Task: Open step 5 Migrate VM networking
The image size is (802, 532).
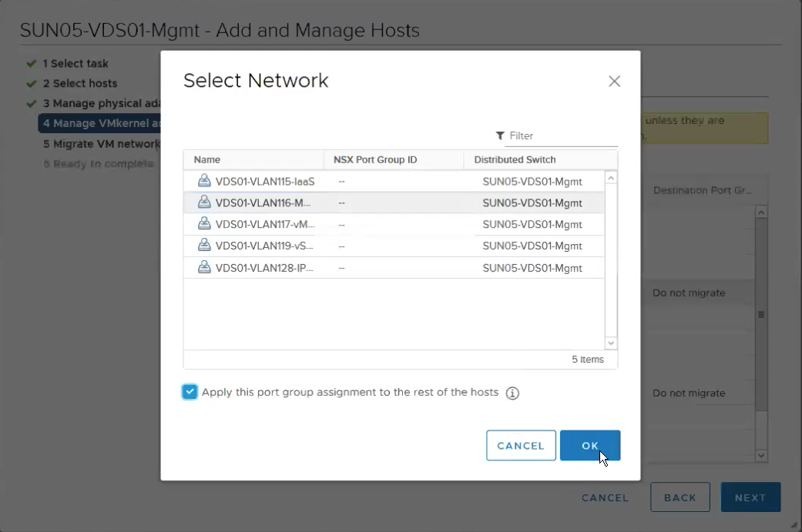Action: click(x=101, y=144)
